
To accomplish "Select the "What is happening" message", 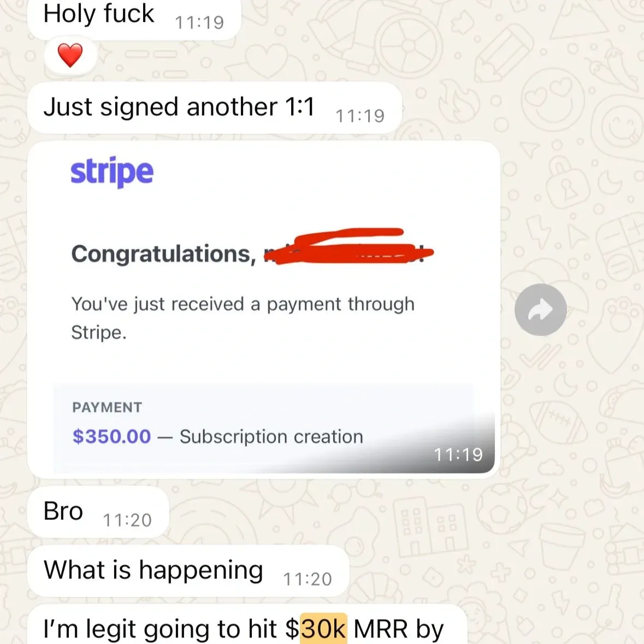I will pyautogui.click(x=188, y=571).
